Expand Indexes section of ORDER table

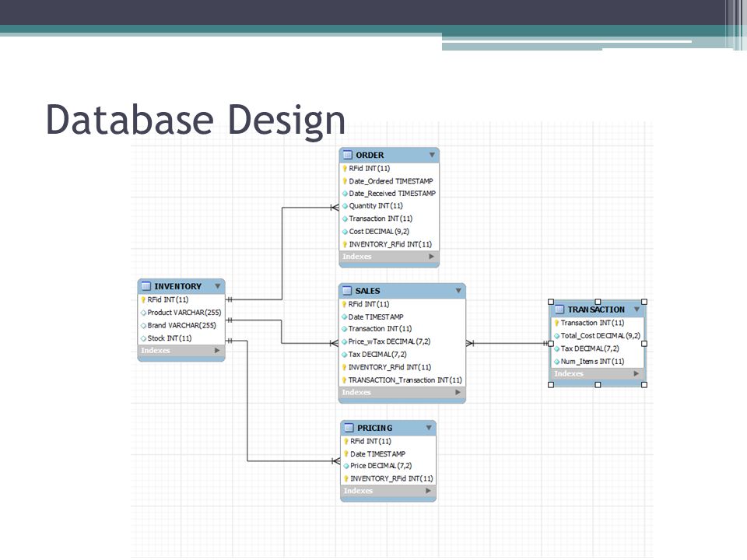tap(431, 256)
